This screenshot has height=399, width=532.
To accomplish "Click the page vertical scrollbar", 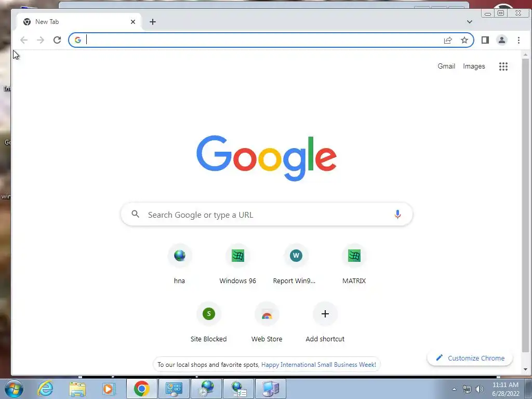I will point(526,206).
